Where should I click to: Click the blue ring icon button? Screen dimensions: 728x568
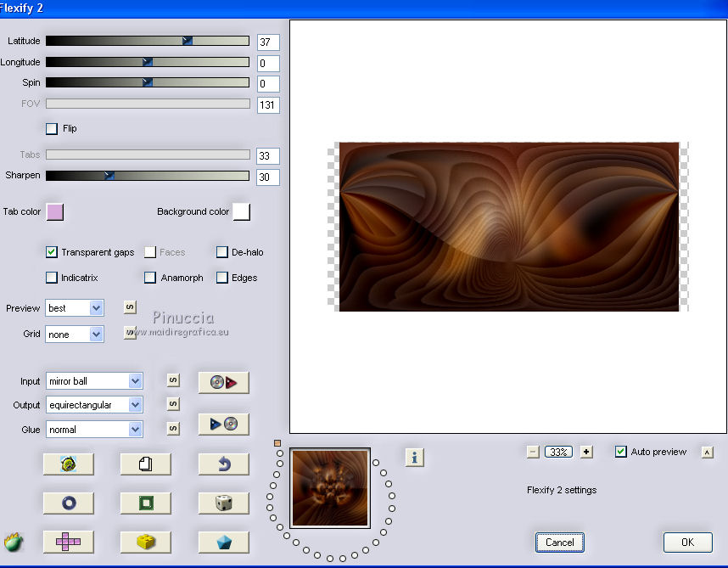[68, 503]
